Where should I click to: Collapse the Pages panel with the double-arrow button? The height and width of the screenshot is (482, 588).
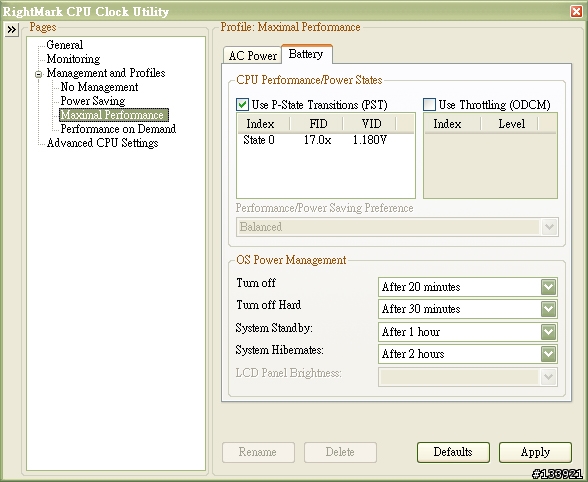11,30
